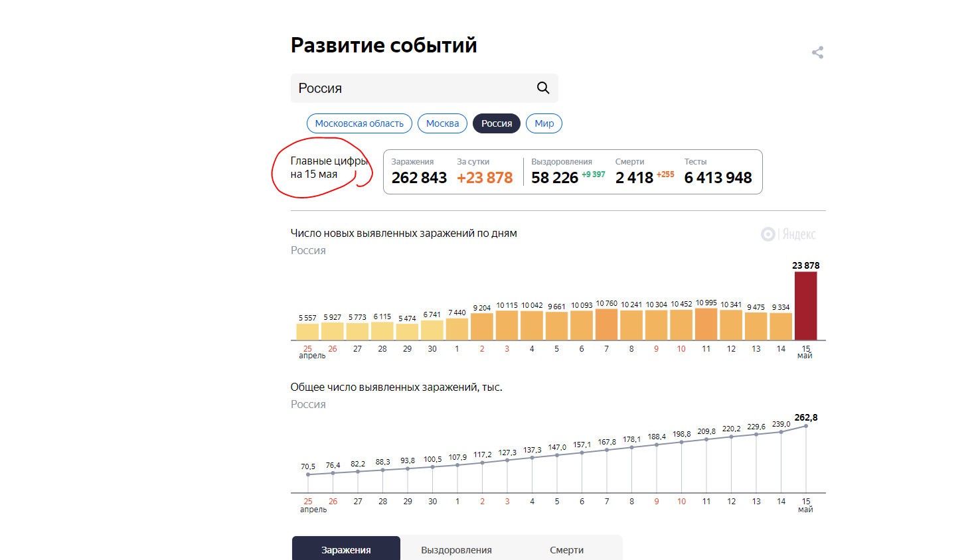Viewport: 974px width, 560px height.
Task: Click the bar labeled 6 741
Action: click(432, 330)
